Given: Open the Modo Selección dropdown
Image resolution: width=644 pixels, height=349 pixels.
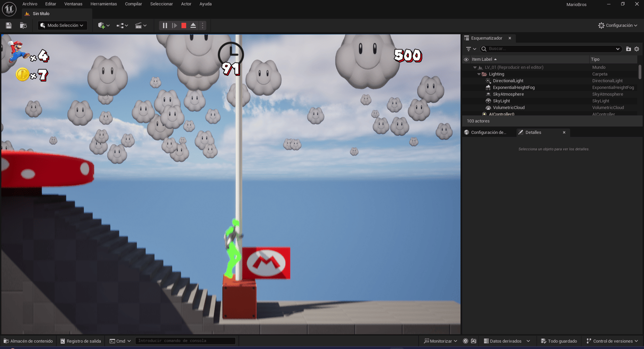Looking at the screenshot, I should [62, 26].
